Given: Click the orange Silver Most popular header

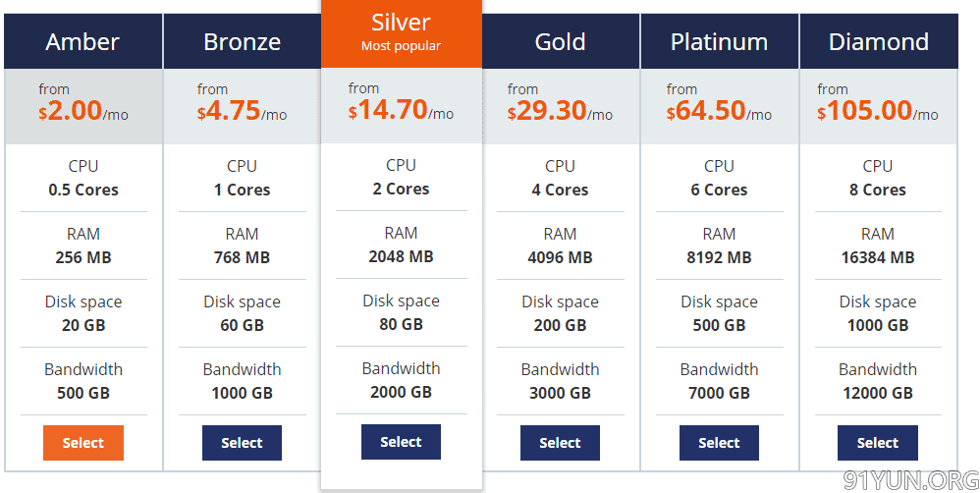Looking at the screenshot, I should click(x=402, y=33).
